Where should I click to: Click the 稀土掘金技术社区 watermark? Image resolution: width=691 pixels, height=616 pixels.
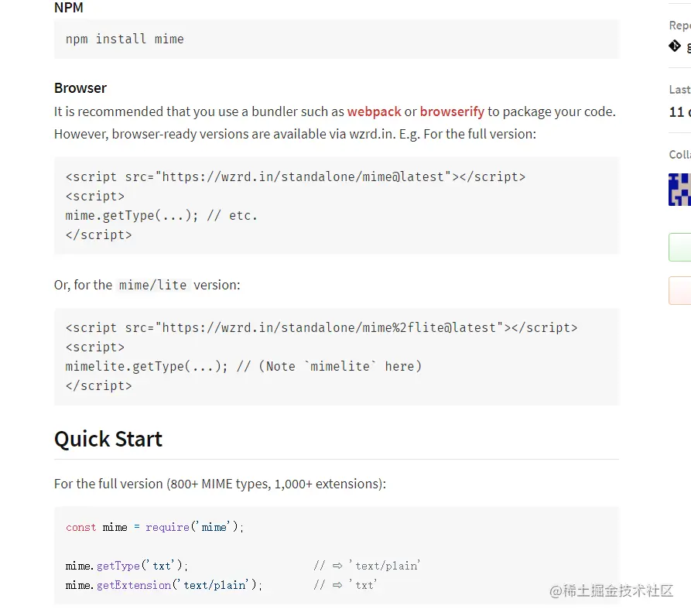(611, 591)
